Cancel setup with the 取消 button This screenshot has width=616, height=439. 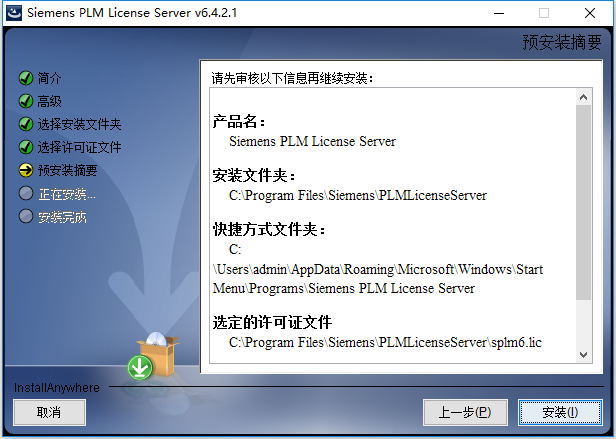(x=49, y=412)
